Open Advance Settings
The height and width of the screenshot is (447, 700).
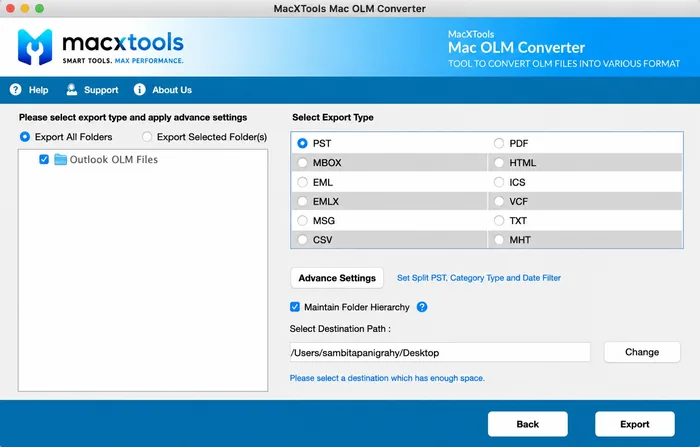tap(337, 278)
